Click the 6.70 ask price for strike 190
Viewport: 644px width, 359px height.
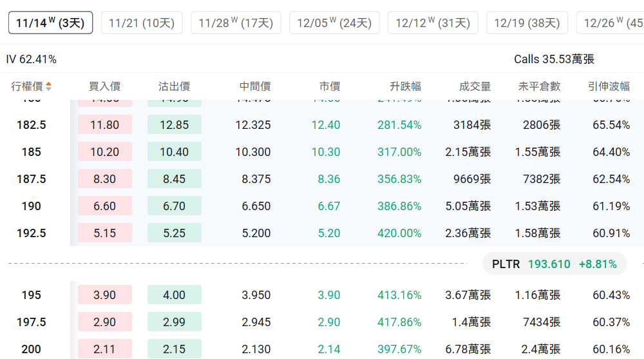(174, 206)
